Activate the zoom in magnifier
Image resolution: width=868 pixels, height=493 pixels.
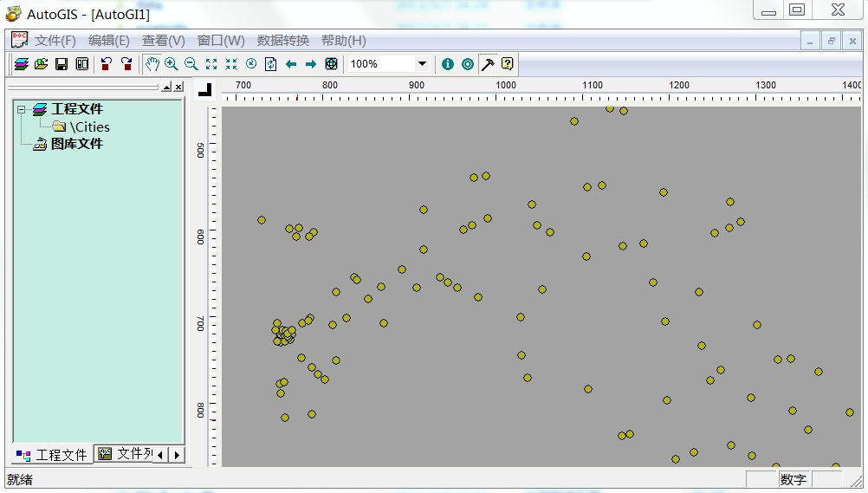click(x=172, y=64)
